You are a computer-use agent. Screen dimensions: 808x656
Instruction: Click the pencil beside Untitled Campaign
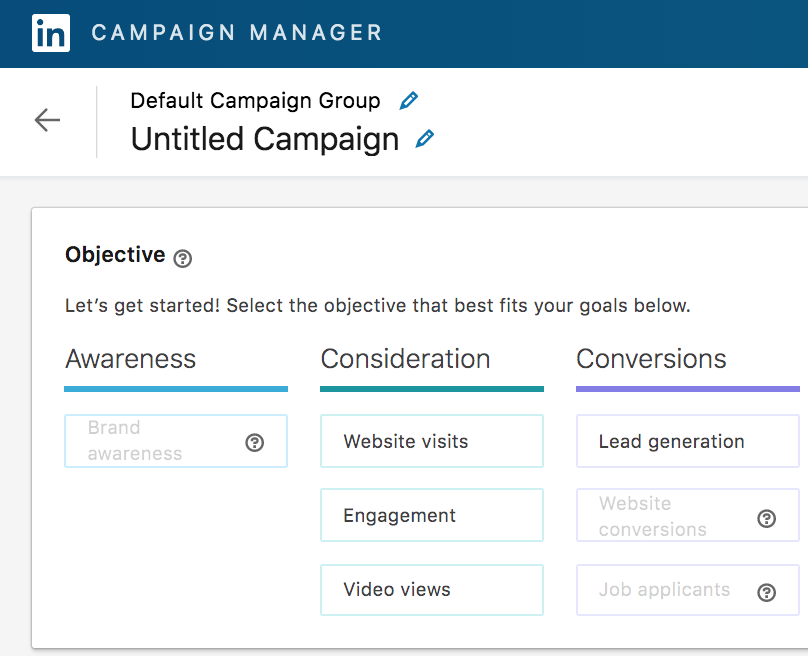click(425, 139)
